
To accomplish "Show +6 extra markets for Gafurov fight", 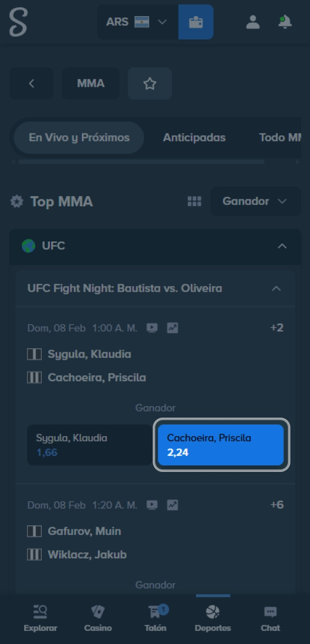I will coord(277,505).
